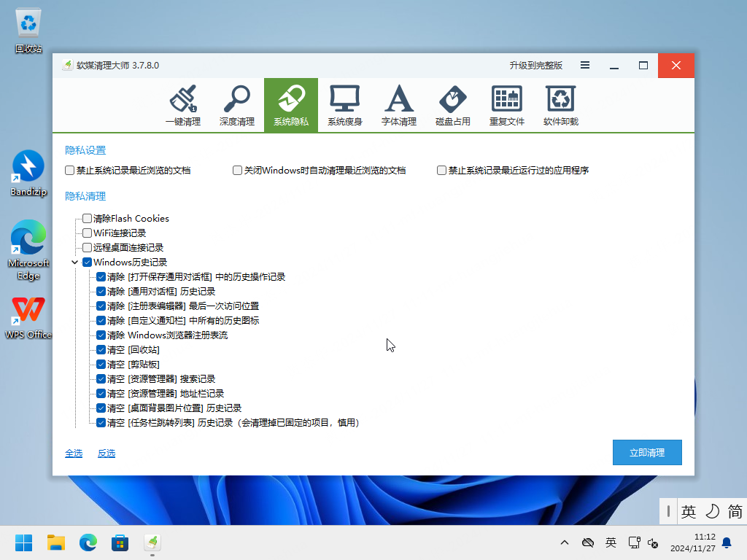Select the 系统隐私 system privacy tool
This screenshot has width=747, height=560.
[291, 105]
